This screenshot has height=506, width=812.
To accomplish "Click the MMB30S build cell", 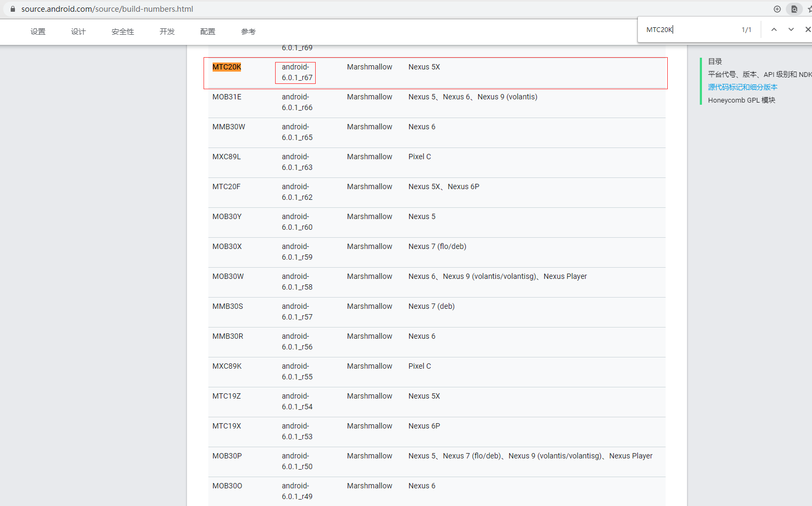I will (228, 306).
